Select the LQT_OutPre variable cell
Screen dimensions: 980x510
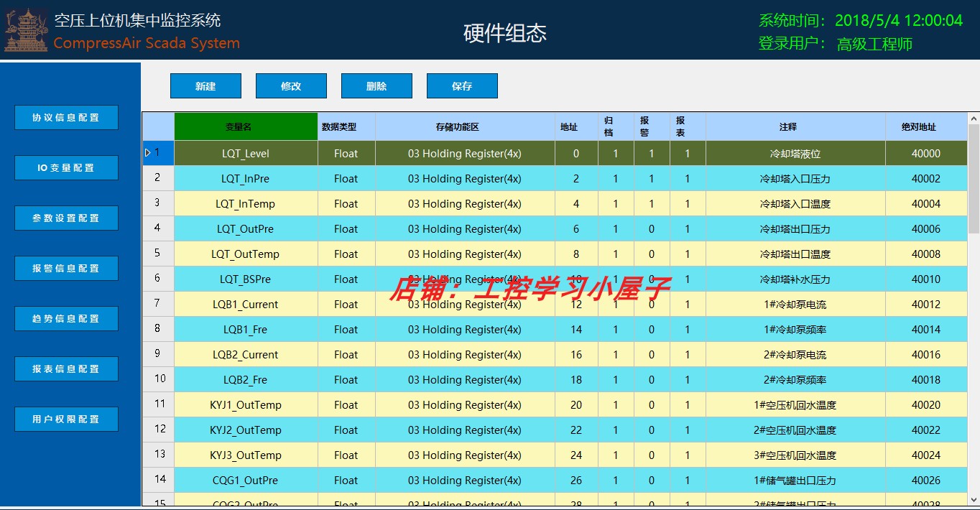(x=246, y=228)
